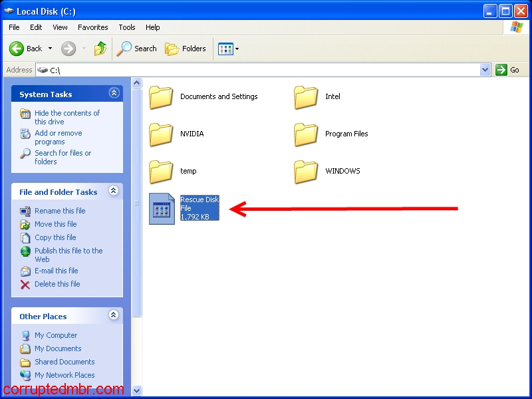Open the Search toolbar tool

[137, 49]
